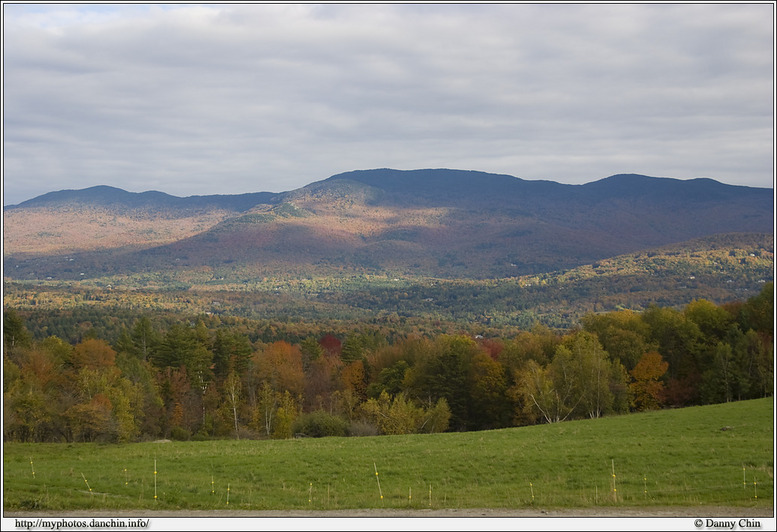
Task: Click the right rounded mountain peak
Action: pyautogui.click(x=640, y=182)
